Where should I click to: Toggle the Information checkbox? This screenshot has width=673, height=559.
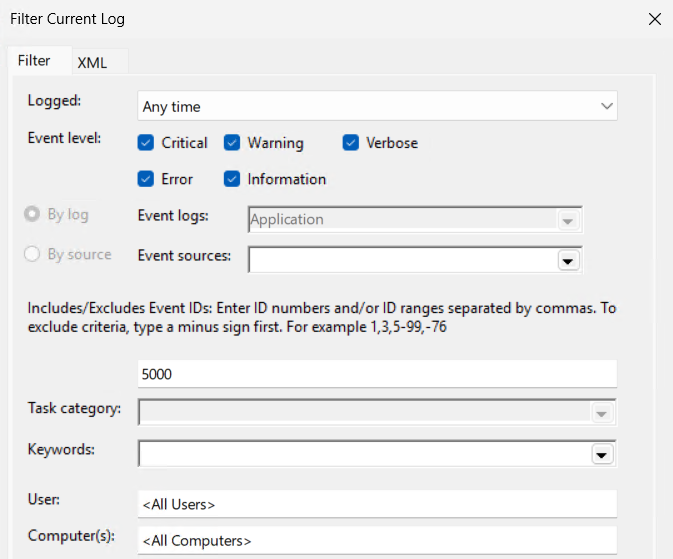pos(232,179)
